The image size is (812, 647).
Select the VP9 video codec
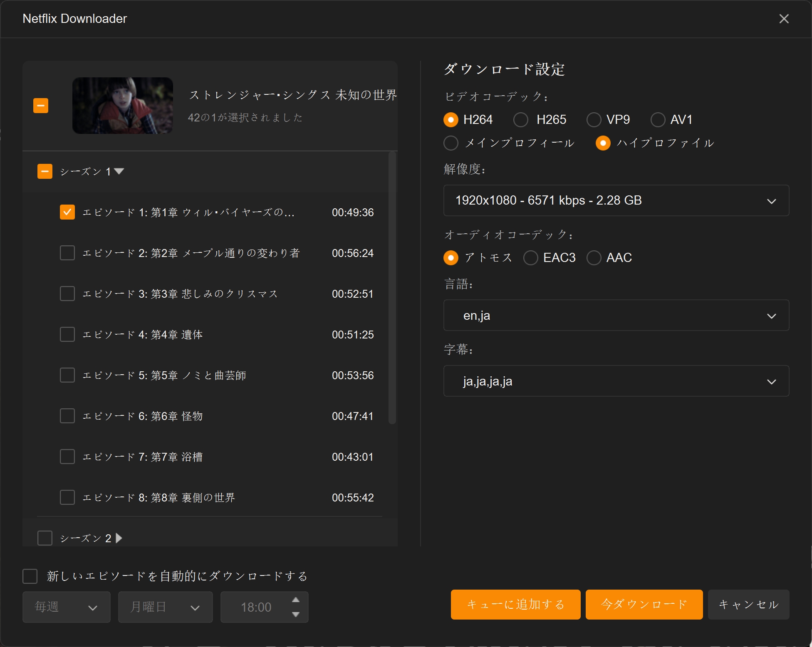[x=594, y=120]
